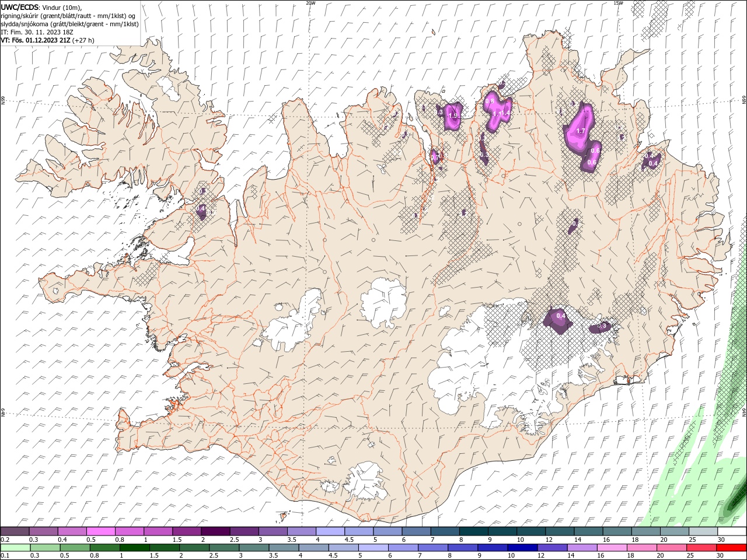Click the pink 0.5 swatch in the upper snow scale
Image resolution: width=747 pixels, height=560 pixels.
[101, 531]
